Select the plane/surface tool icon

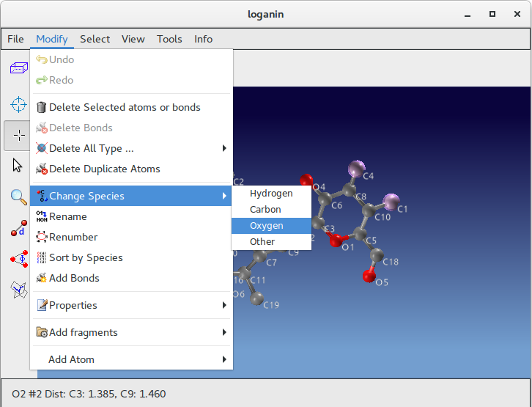coord(18,290)
